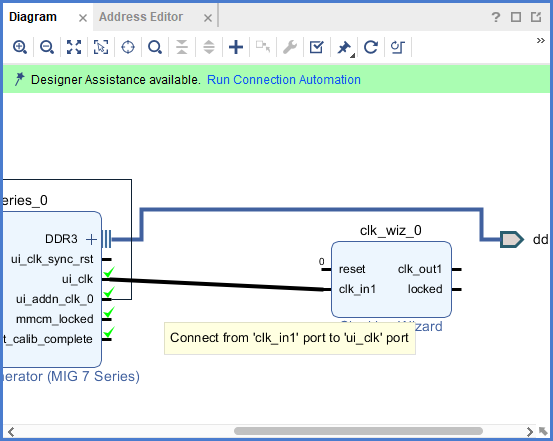Open help with the question mark icon
The width and height of the screenshot is (553, 441).
tap(496, 17)
